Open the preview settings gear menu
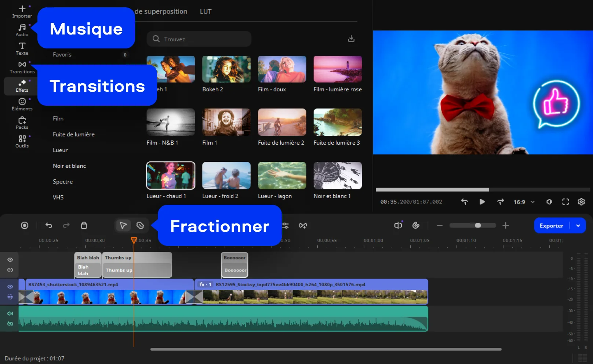Viewport: 593px width, 364px height. click(x=581, y=202)
